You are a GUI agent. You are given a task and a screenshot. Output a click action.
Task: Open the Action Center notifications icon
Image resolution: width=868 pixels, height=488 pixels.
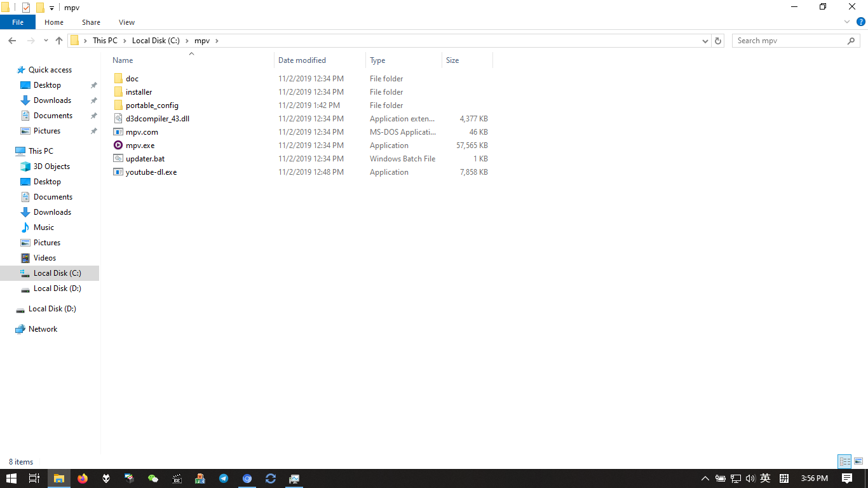click(x=847, y=478)
